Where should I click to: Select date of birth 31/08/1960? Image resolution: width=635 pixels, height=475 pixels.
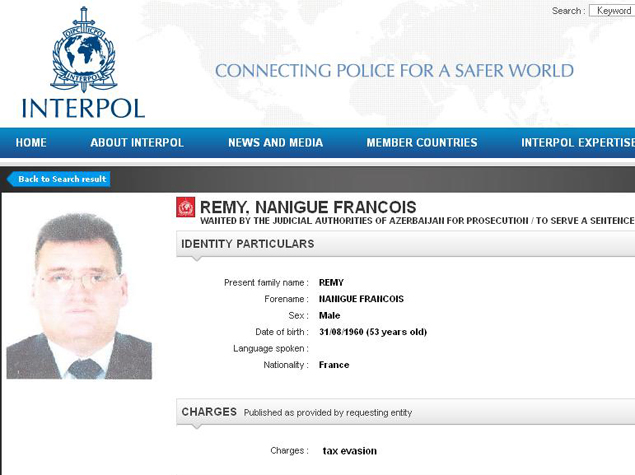point(341,332)
